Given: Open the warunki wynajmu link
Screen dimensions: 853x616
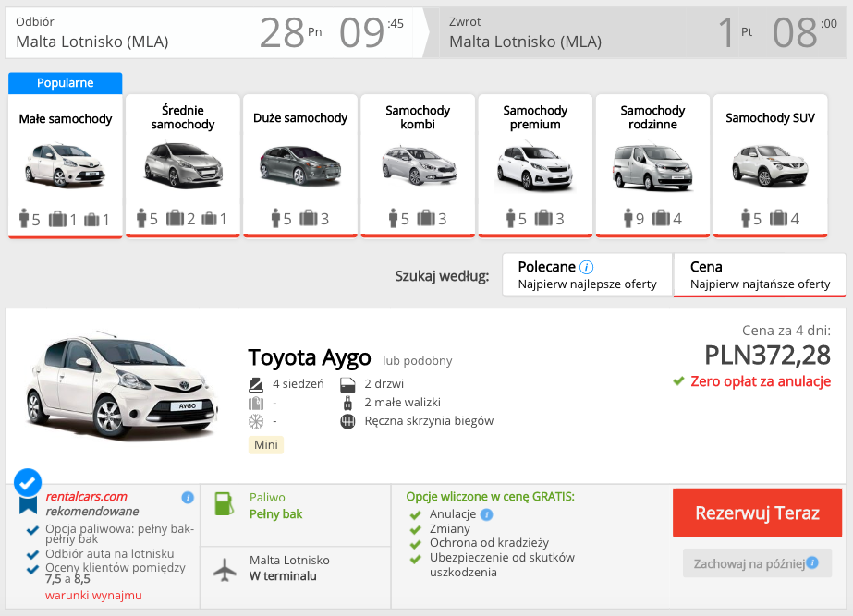Looking at the screenshot, I should click(93, 596).
